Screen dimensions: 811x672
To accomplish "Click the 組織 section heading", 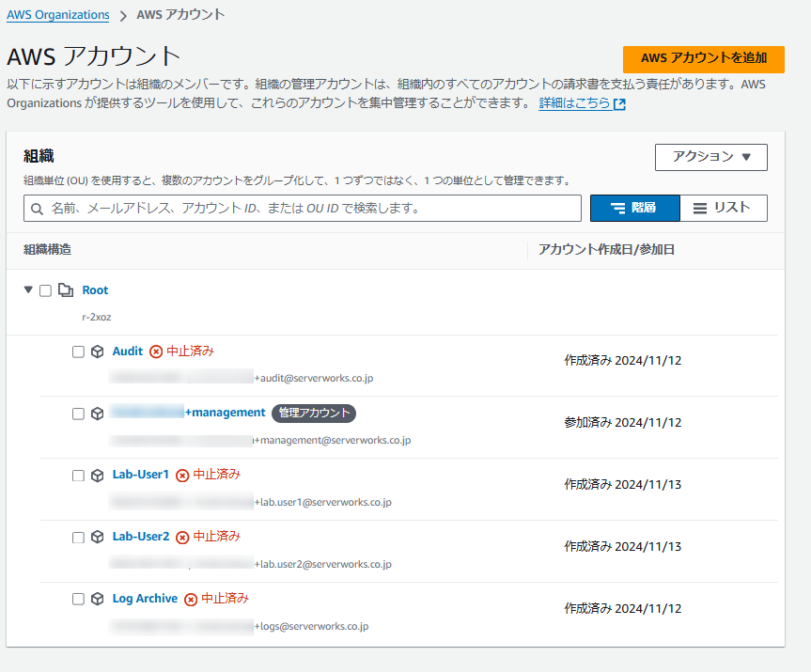I will click(39, 156).
